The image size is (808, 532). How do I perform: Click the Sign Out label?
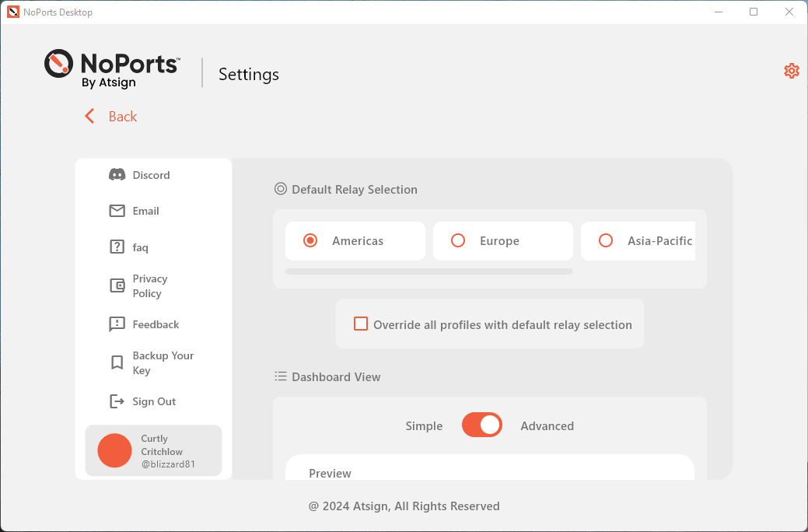(154, 401)
